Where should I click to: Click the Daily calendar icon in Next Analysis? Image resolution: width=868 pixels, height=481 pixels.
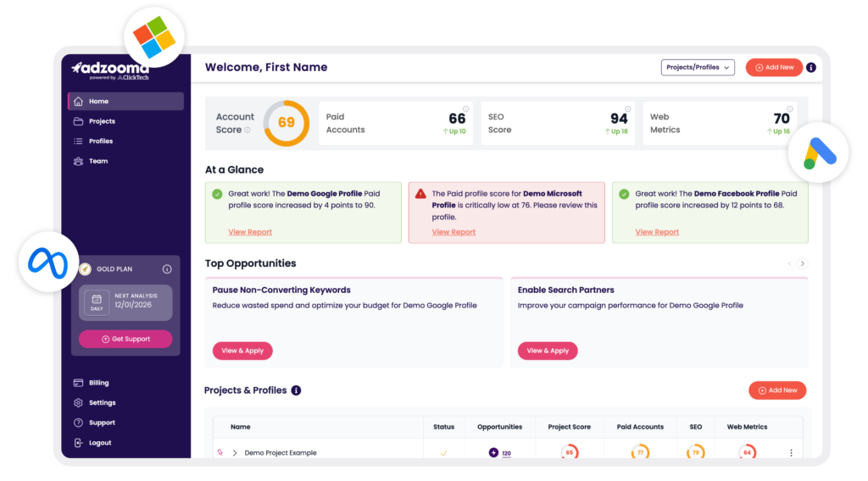click(97, 301)
